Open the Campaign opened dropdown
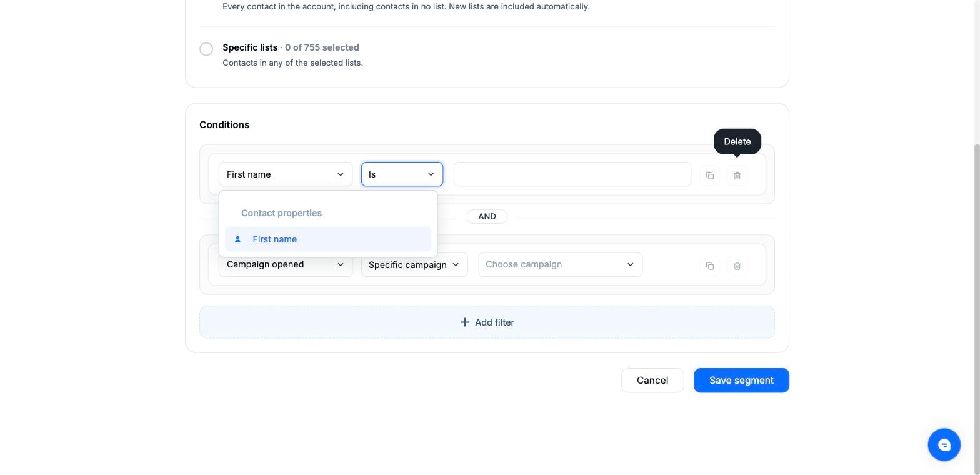The width and height of the screenshot is (980, 475). [x=286, y=264]
